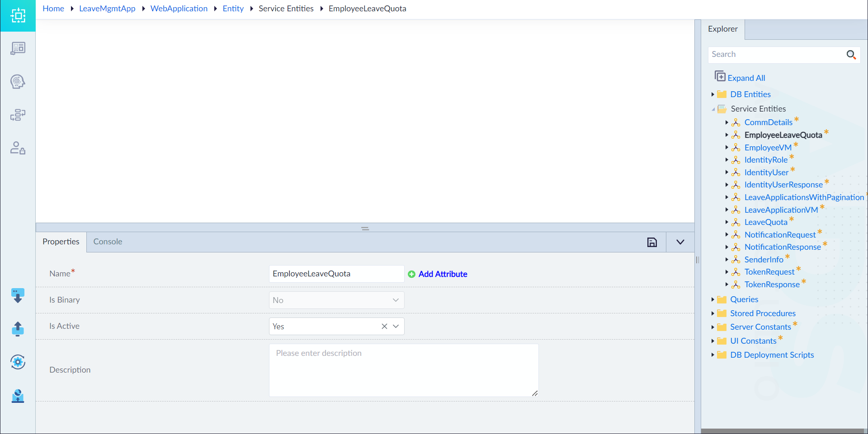Clear the Is Active value with X
868x434 pixels.
pyautogui.click(x=384, y=326)
